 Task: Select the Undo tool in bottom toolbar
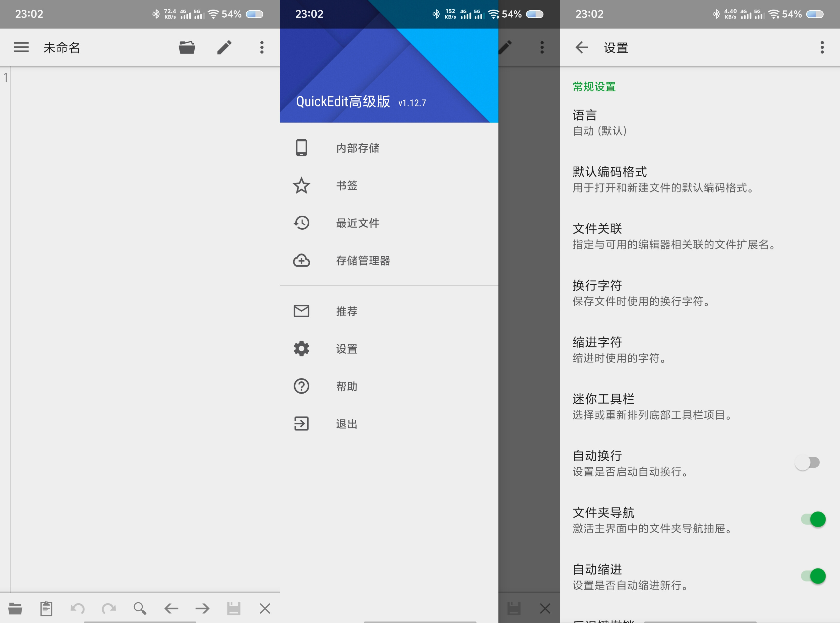click(x=77, y=607)
